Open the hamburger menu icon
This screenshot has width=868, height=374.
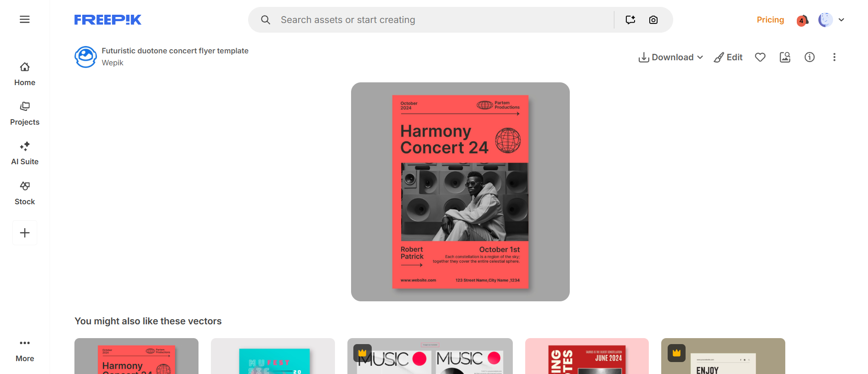point(25,19)
